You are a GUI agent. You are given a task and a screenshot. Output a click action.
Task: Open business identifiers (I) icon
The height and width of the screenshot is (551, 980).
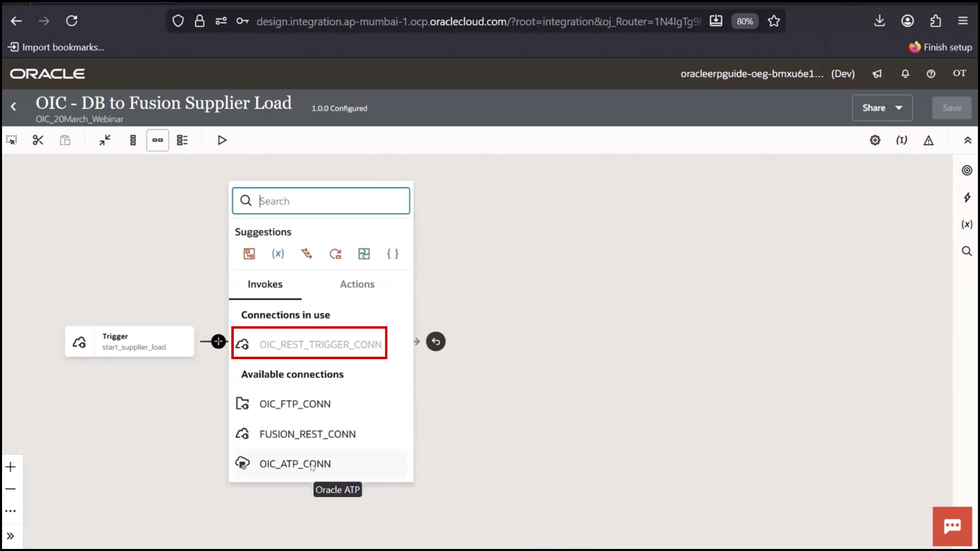902,140
